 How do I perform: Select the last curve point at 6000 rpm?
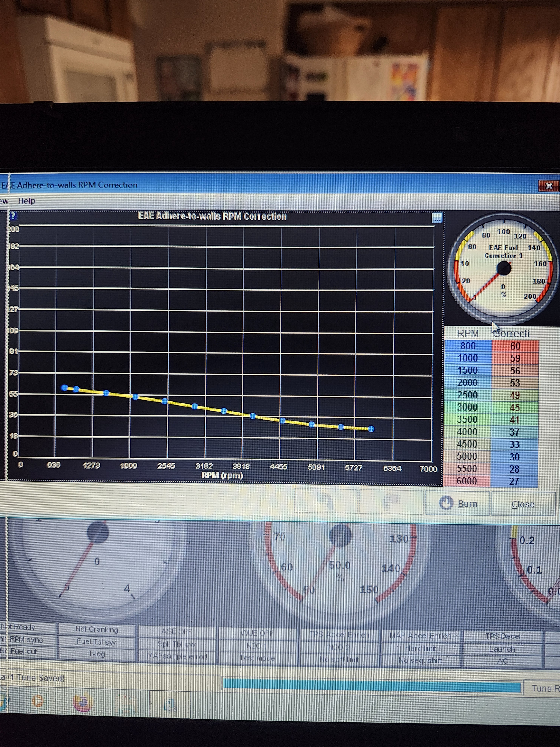(x=371, y=429)
